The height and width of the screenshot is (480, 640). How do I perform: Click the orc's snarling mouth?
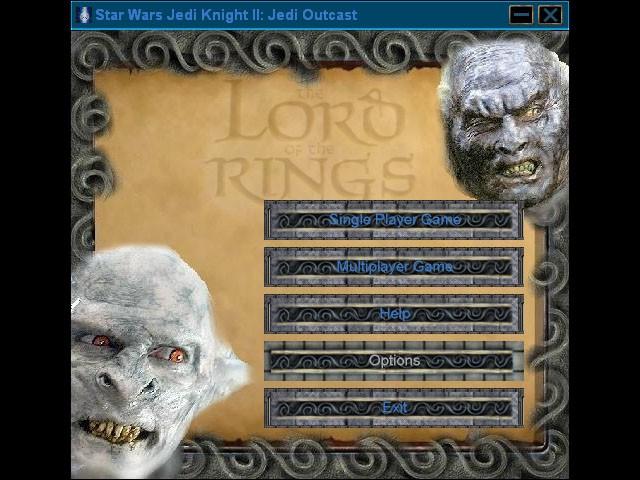(x=520, y=168)
